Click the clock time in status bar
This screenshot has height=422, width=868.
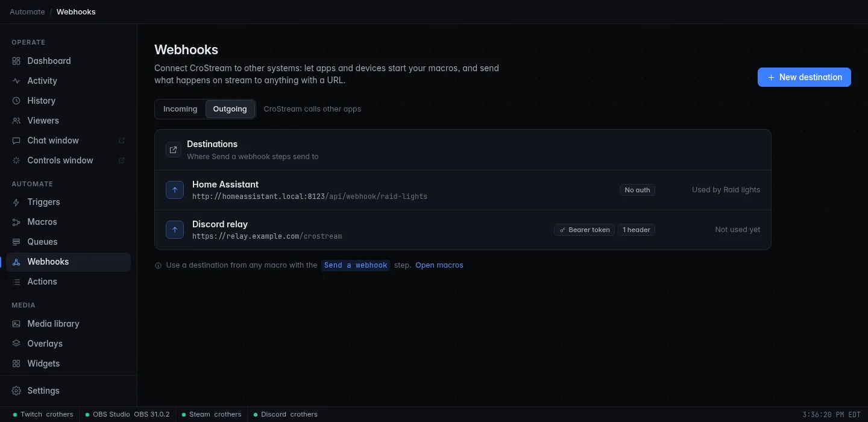831,415
